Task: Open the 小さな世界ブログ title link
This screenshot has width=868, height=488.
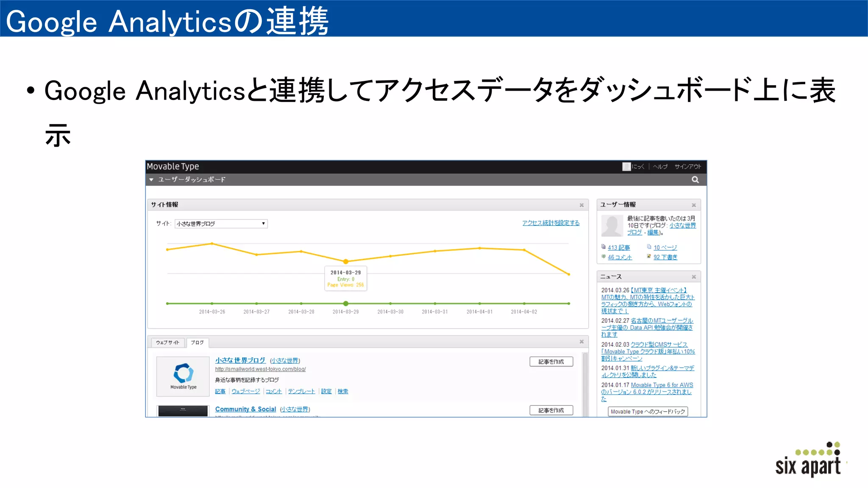Action: click(x=240, y=360)
